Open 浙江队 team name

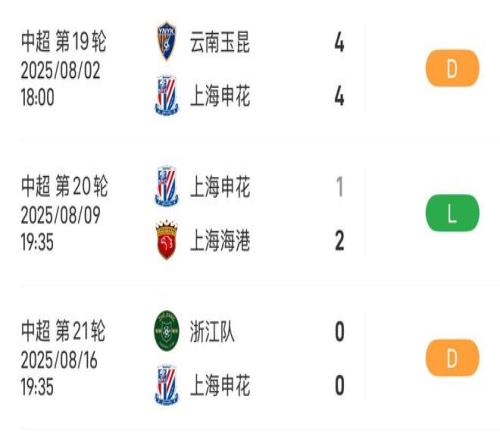212,332
